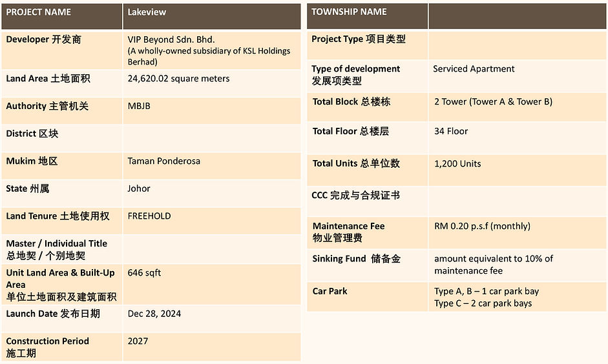Select the 'Type of development' label
The height and width of the screenshot is (364, 608).
tap(355, 69)
